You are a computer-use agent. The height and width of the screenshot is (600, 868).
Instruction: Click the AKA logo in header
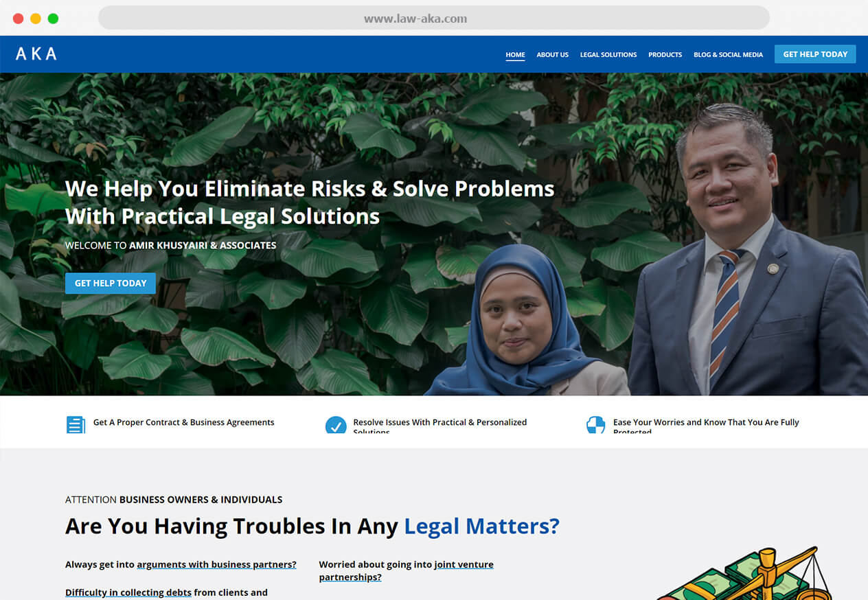pyautogui.click(x=36, y=54)
